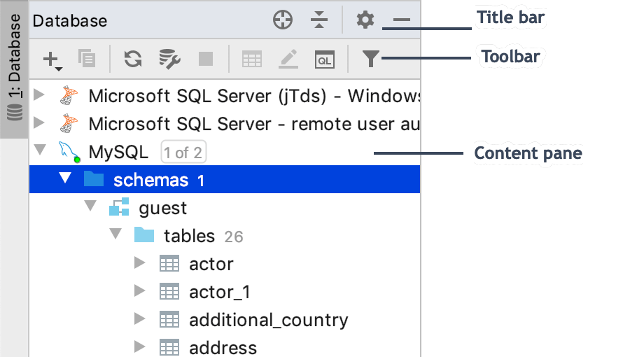Open the gear settings menu
The image size is (644, 357).
(365, 20)
